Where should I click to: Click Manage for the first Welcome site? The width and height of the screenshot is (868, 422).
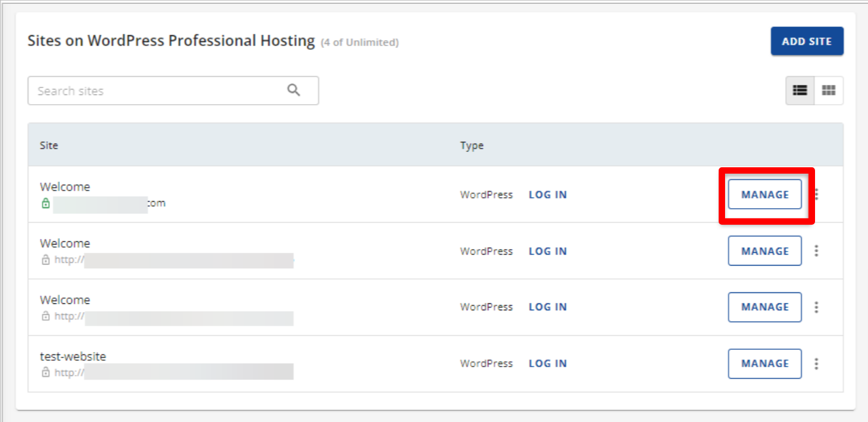click(765, 195)
